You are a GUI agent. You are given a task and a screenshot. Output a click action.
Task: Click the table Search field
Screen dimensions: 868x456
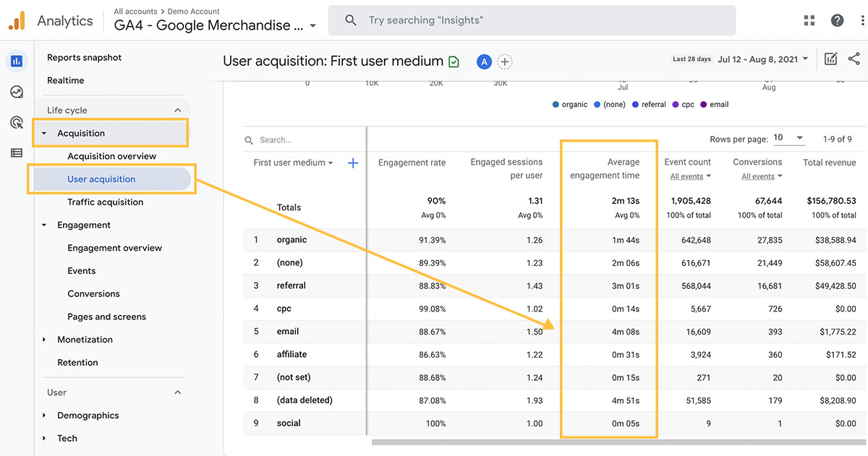tap(304, 140)
